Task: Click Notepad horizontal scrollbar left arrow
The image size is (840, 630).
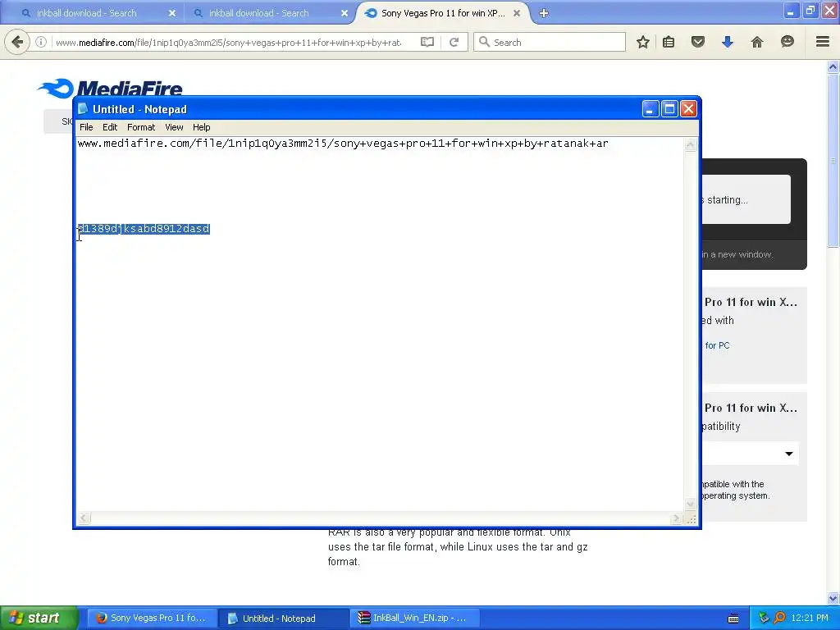Action: point(84,518)
